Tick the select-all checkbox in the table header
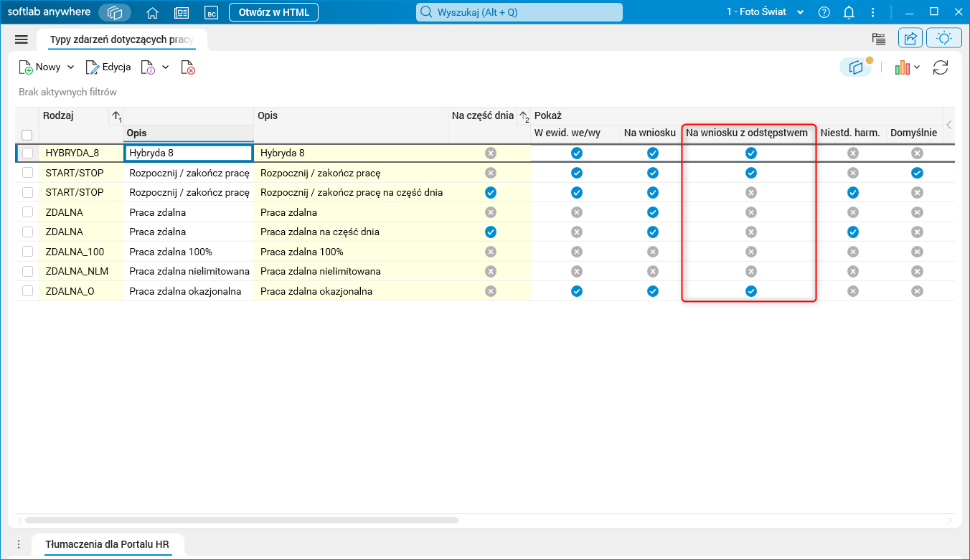Screen dimensions: 970x560 click(27, 135)
